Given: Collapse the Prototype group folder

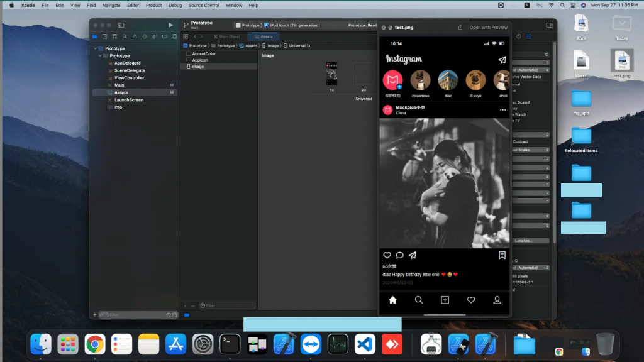Looking at the screenshot, I should coord(100,56).
